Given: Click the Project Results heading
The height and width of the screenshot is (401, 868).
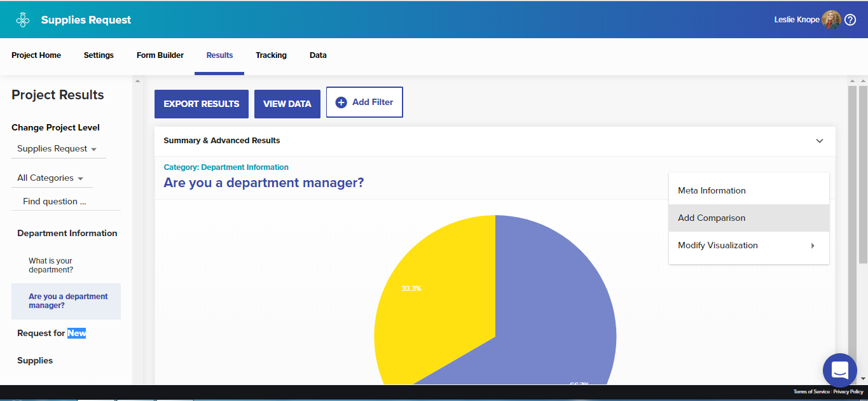Looking at the screenshot, I should click(x=58, y=95).
